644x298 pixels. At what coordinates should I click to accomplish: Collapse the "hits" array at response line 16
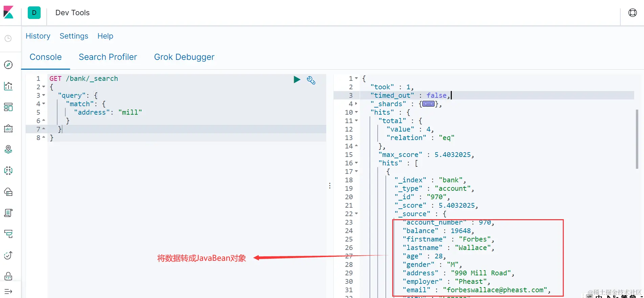pos(356,163)
